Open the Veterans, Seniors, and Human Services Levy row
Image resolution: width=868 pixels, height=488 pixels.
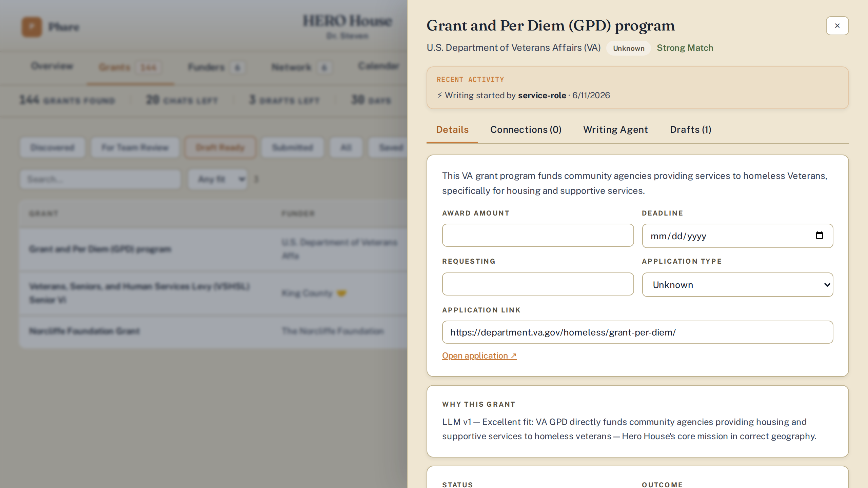pyautogui.click(x=213, y=293)
